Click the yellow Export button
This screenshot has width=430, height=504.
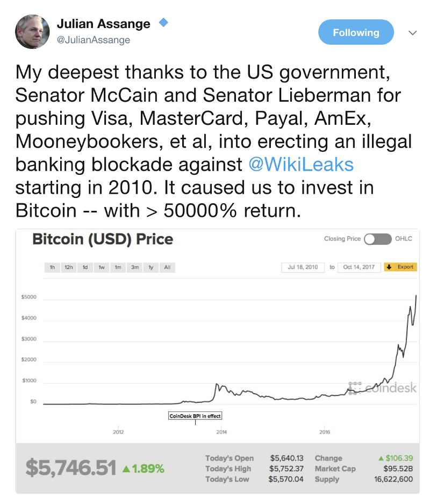pyautogui.click(x=400, y=267)
